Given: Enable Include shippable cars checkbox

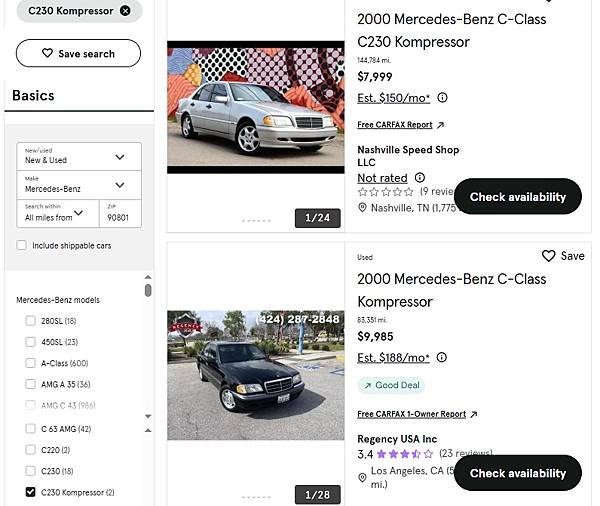Looking at the screenshot, I should tap(21, 245).
